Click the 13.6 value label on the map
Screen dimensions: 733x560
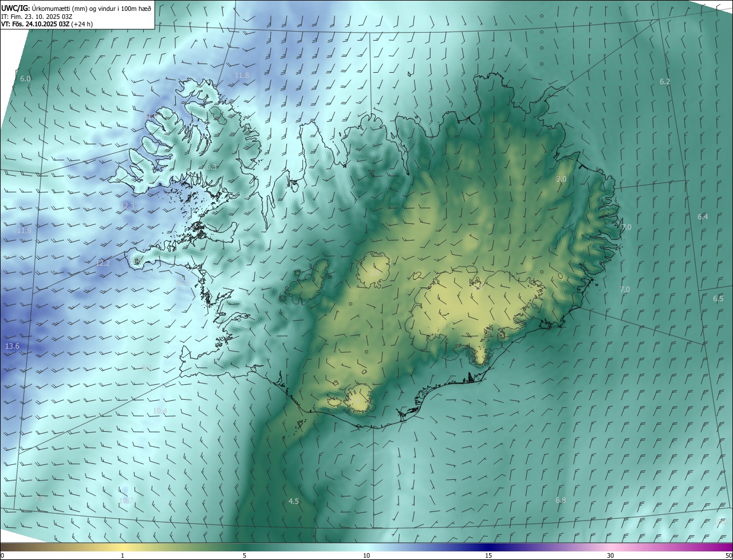tap(12, 346)
